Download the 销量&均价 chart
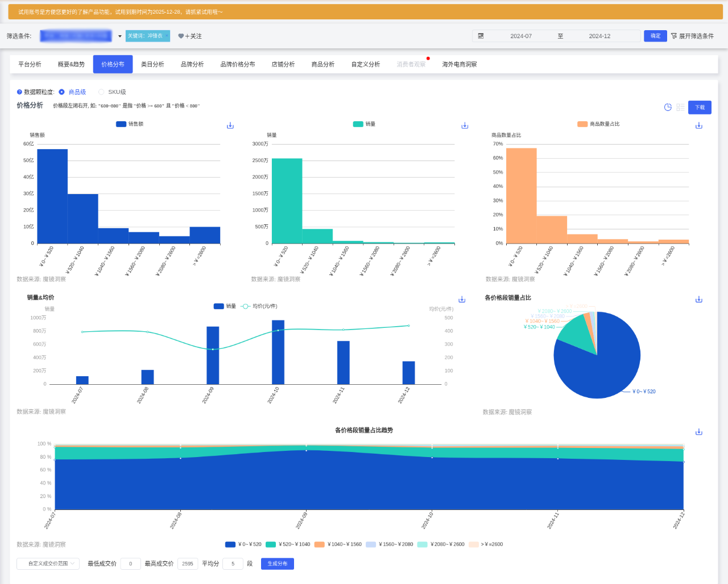The image size is (728, 584). (462, 299)
